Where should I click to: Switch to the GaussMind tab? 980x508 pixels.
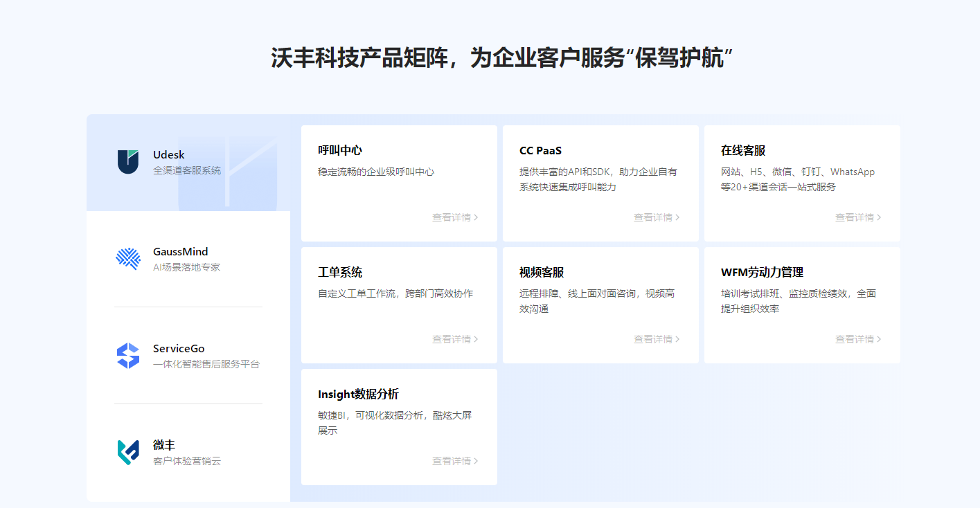[188, 259]
